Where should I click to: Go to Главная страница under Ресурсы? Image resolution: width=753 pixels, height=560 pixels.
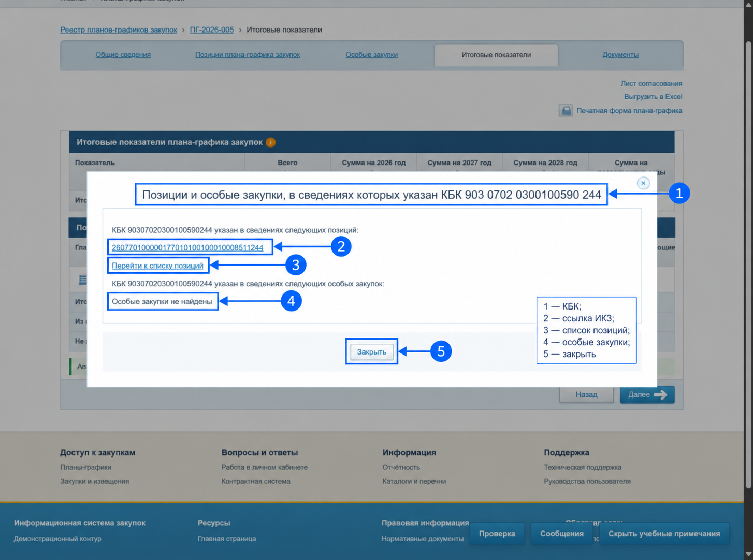pyautogui.click(x=227, y=539)
